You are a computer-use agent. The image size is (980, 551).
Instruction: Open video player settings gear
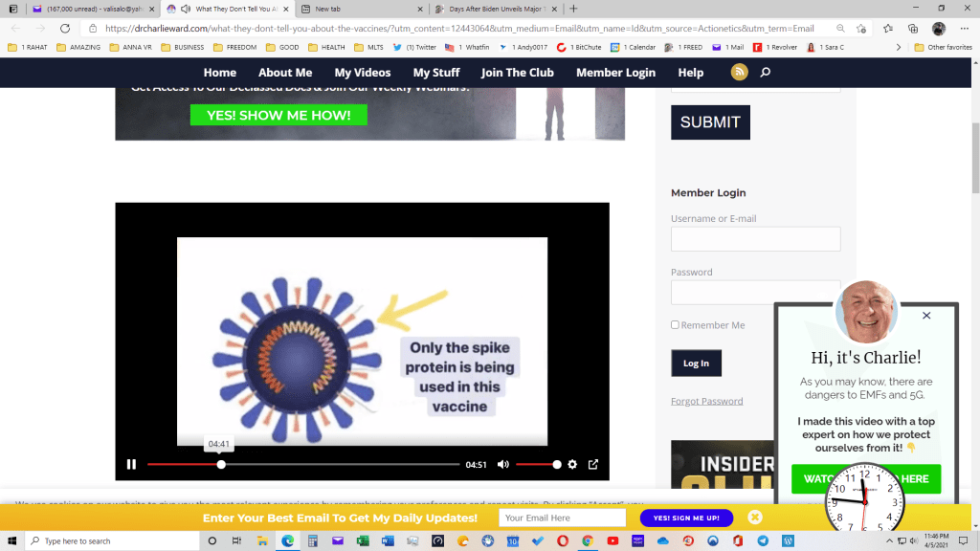coord(572,465)
